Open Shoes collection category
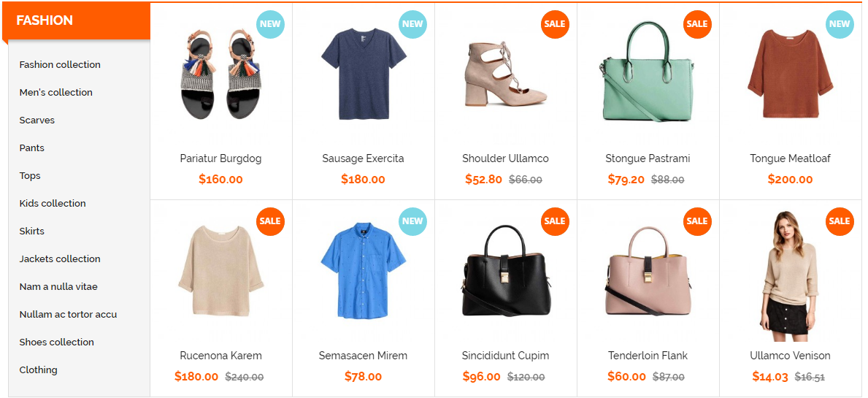868x398 pixels. click(x=56, y=342)
